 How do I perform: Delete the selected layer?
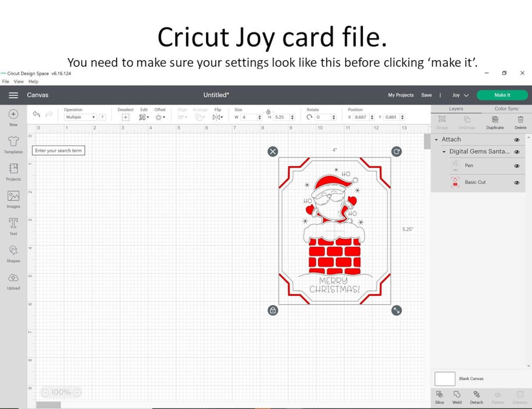[520, 123]
